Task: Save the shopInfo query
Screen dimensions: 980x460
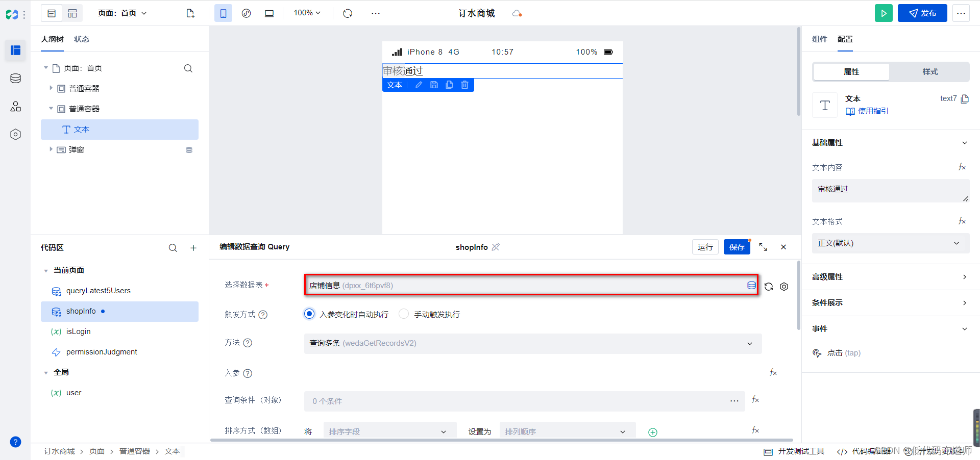Action: pyautogui.click(x=737, y=247)
